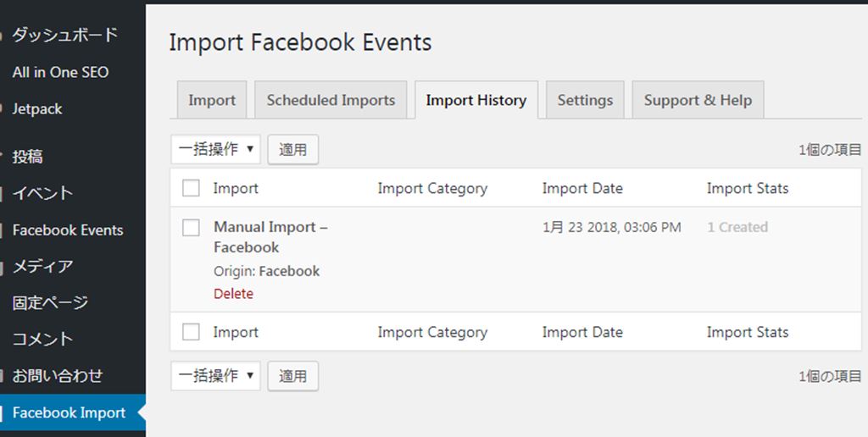This screenshot has height=437, width=868.
Task: Open the 投稿 sidebar menu
Action: 27,157
